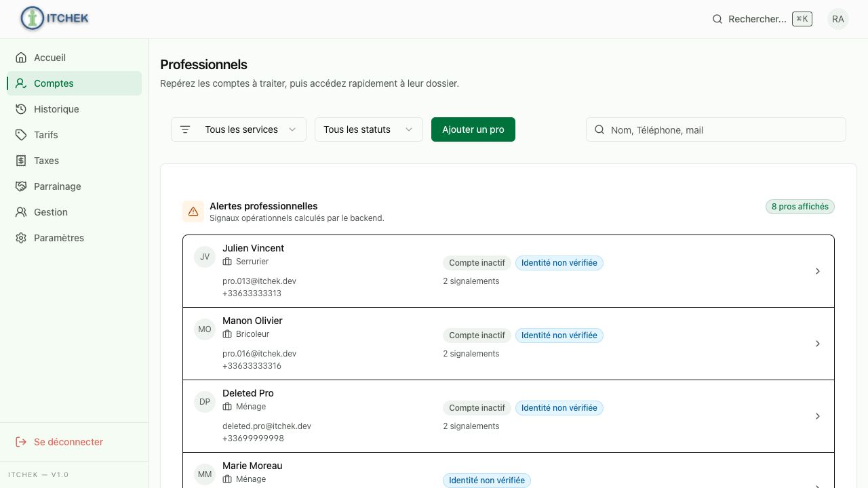Open the RA user avatar
This screenshot has height=488, width=868.
[838, 19]
